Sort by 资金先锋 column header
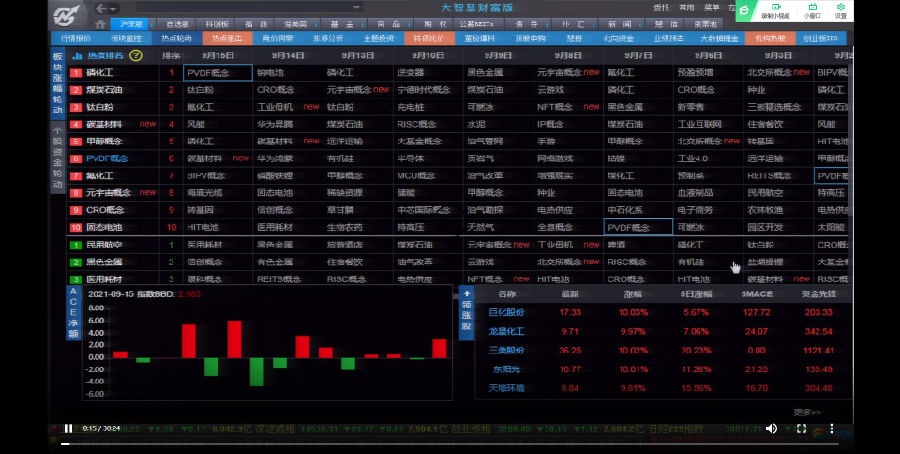This screenshot has width=900, height=454. pyautogui.click(x=818, y=294)
